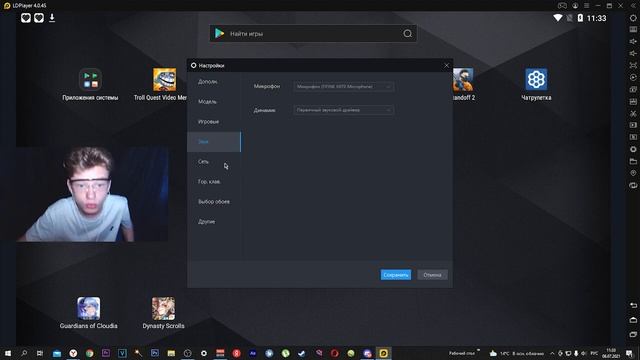Expand the Микрофон device dropdown
Viewport: 640px width, 360px height.
[344, 87]
